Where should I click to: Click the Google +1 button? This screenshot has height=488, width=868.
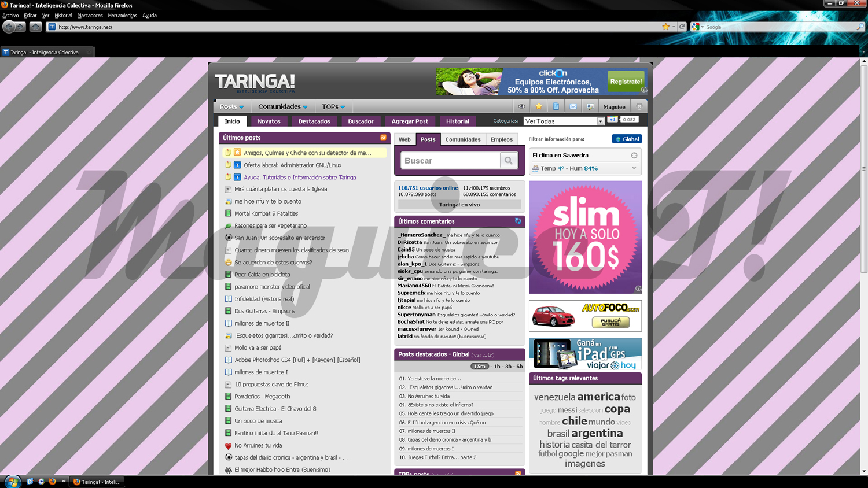(612, 120)
